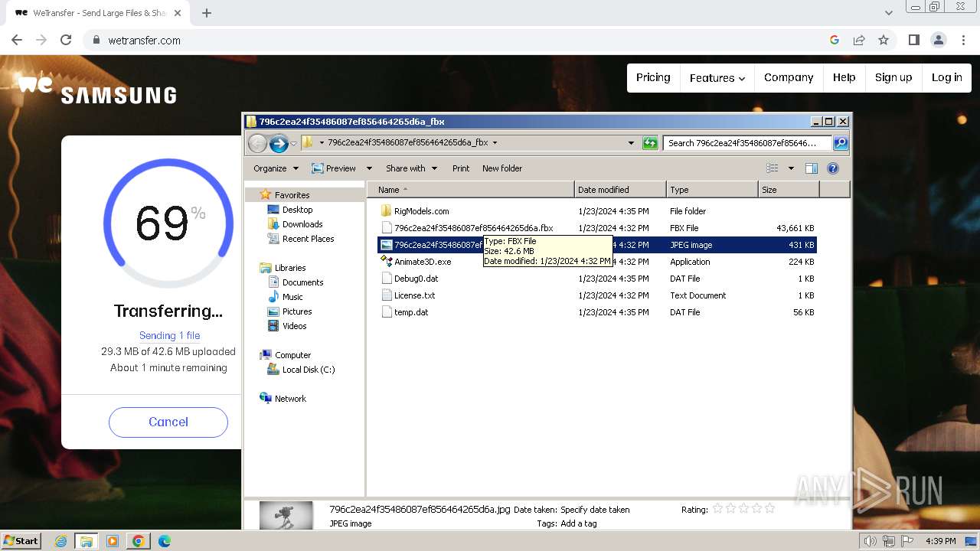980x551 pixels.
Task: Click the Explorer search magnifier
Action: coord(840,142)
